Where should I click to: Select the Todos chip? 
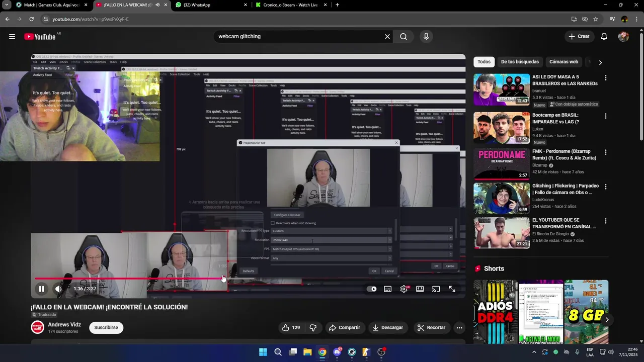pyautogui.click(x=484, y=62)
